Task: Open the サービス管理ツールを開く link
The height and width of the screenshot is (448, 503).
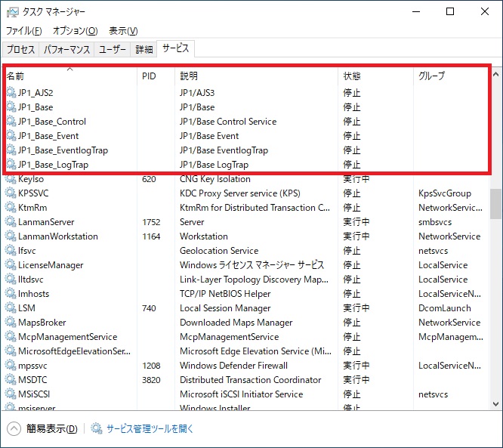Action: (x=150, y=429)
